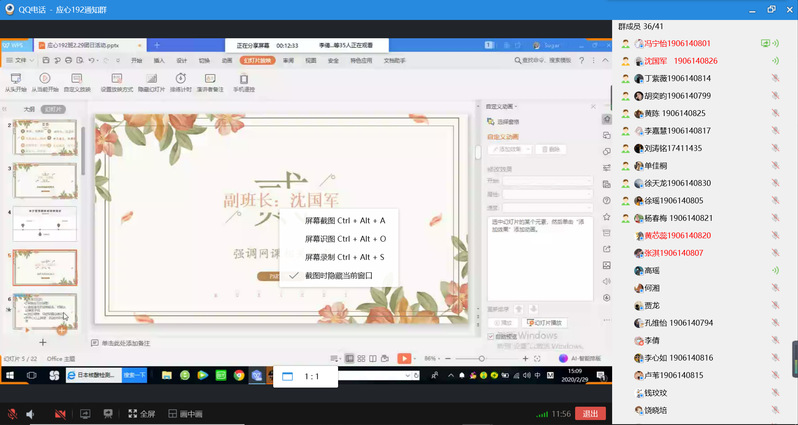Click the 全屏 fullscreen button
Viewport: 798px width, 425px height.
tap(140, 413)
